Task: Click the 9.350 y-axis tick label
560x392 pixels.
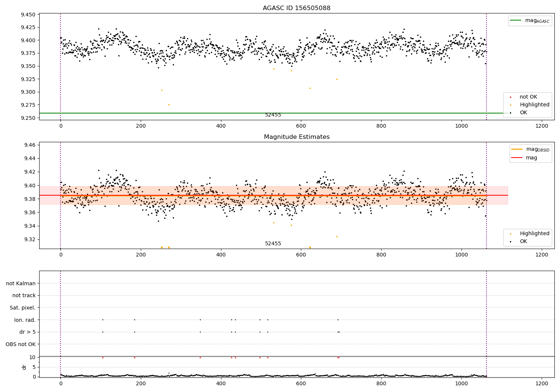Action: coord(28,66)
